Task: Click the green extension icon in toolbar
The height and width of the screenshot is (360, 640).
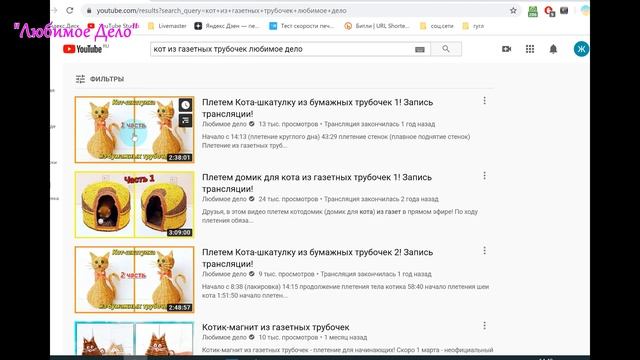Action: (x=533, y=11)
